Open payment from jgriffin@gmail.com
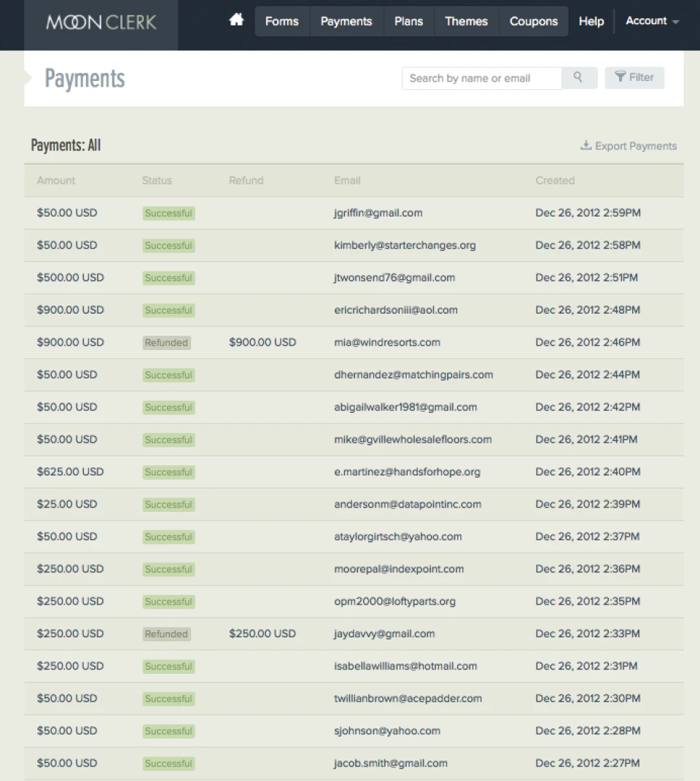 (378, 213)
